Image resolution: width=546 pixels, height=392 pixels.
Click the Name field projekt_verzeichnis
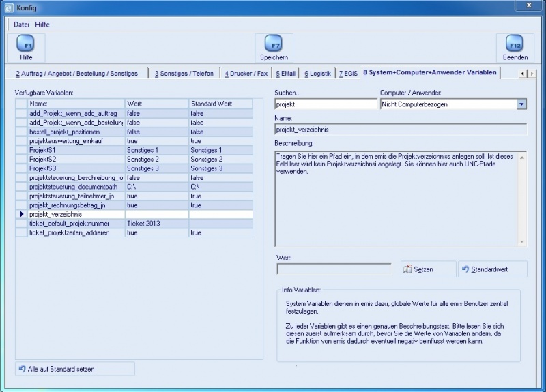(x=401, y=130)
